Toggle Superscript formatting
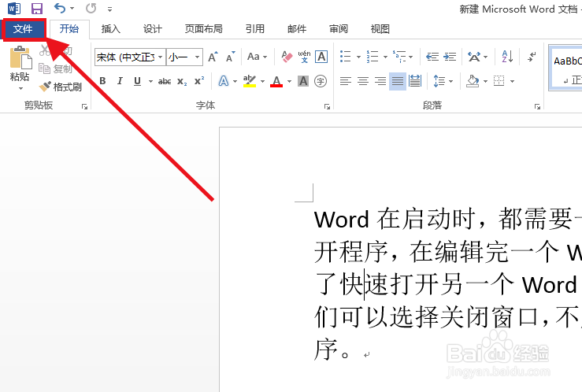The height and width of the screenshot is (392, 582). (x=199, y=81)
